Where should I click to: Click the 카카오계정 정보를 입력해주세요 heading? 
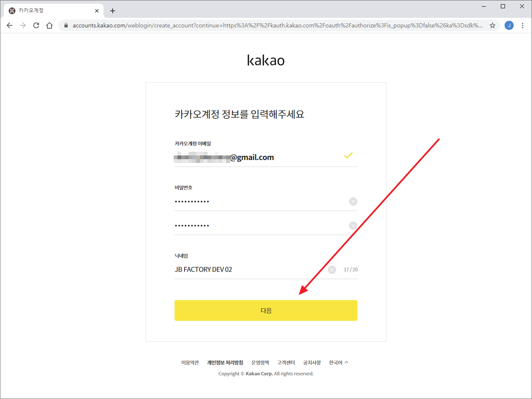[239, 114]
